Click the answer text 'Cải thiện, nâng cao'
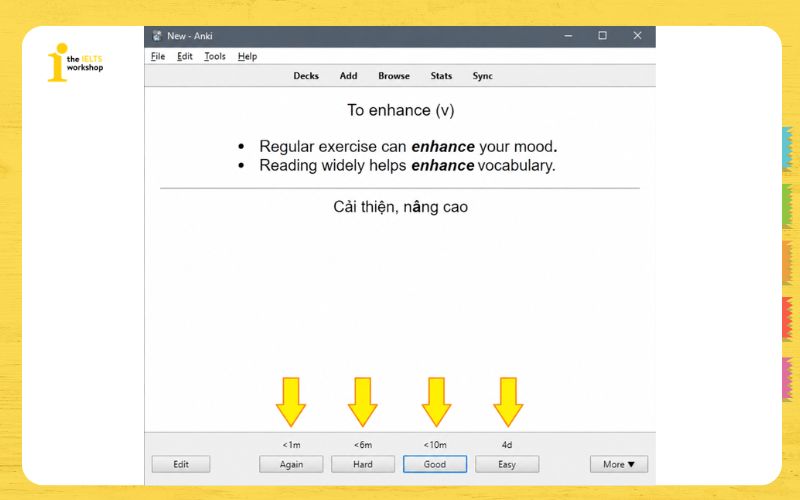Image resolution: width=800 pixels, height=500 pixels. pyautogui.click(x=401, y=207)
